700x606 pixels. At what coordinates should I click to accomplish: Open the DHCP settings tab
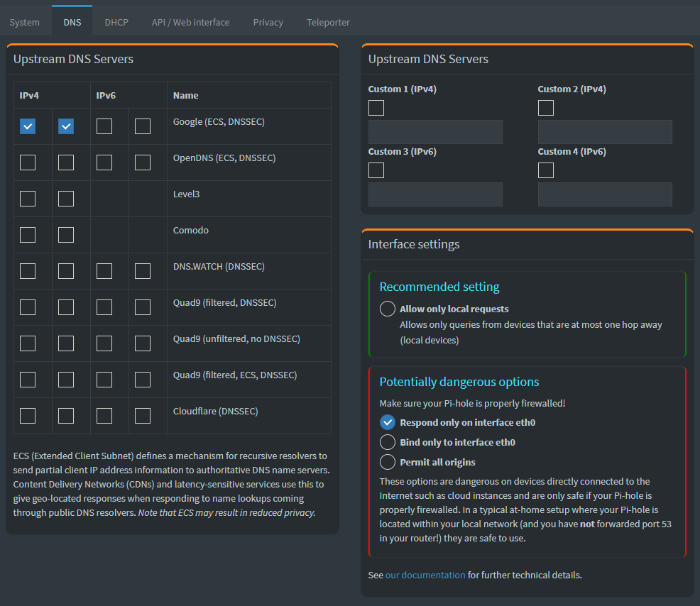pyautogui.click(x=116, y=22)
